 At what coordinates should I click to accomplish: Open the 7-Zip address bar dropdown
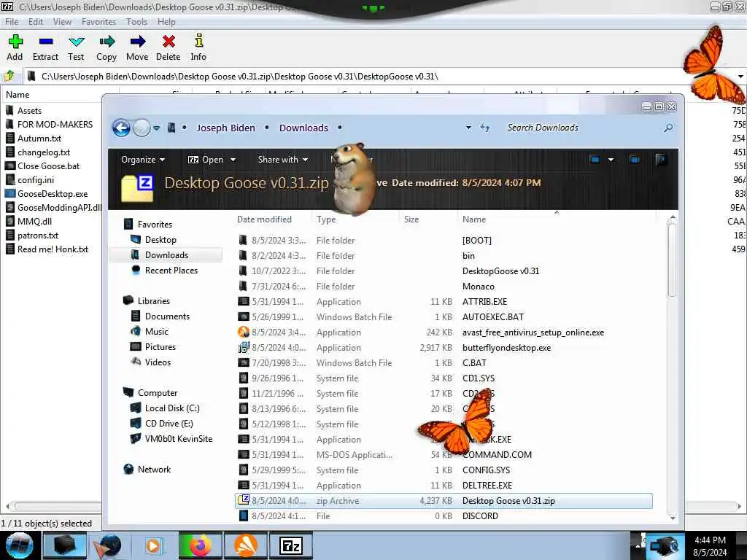pyautogui.click(x=740, y=76)
